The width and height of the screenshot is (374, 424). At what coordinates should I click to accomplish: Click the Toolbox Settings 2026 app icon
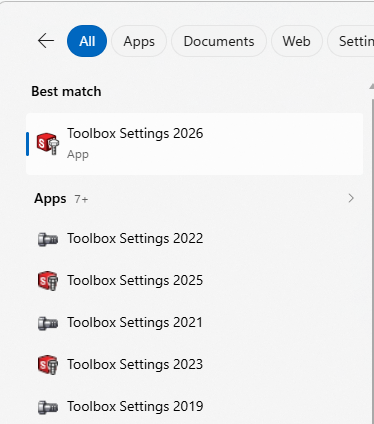[x=48, y=144]
